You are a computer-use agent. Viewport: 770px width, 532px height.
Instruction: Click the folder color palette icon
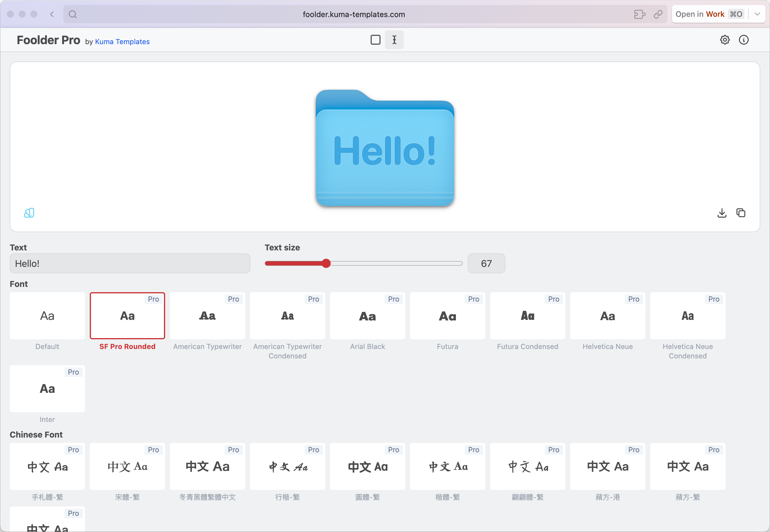point(29,213)
